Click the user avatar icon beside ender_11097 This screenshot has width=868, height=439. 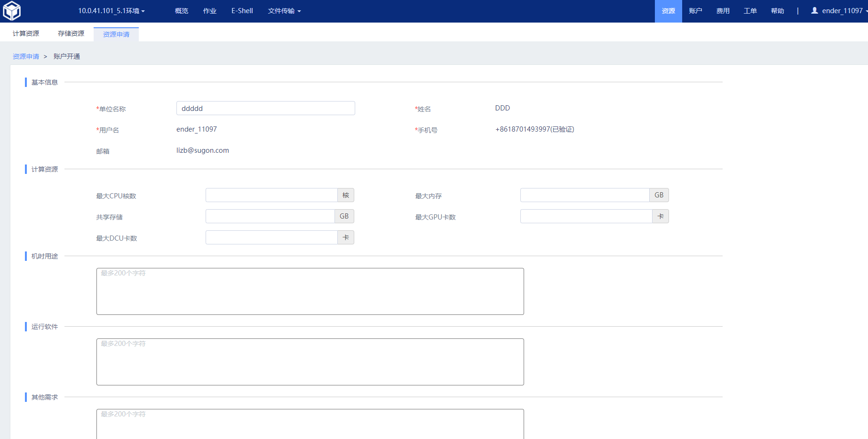814,10
